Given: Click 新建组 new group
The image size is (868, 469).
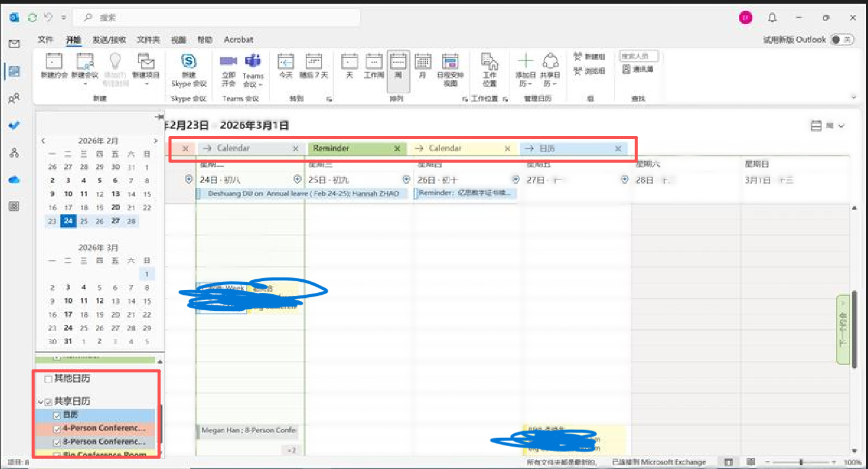Looking at the screenshot, I should [589, 56].
